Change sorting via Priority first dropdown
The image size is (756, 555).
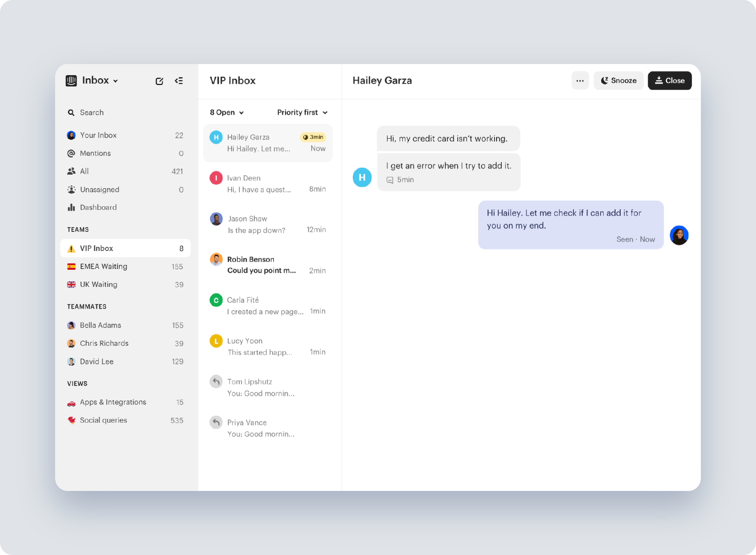(302, 112)
